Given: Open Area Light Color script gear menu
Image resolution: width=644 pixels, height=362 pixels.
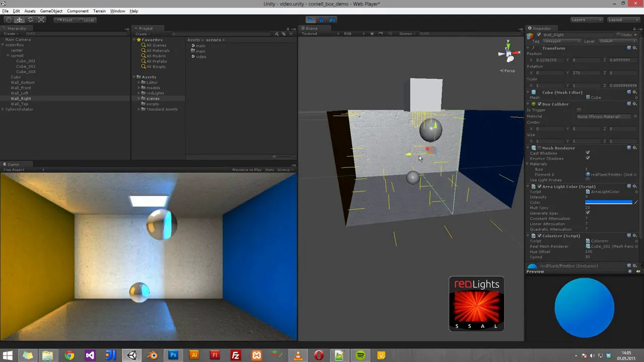Looking at the screenshot, I should tap(634, 187).
